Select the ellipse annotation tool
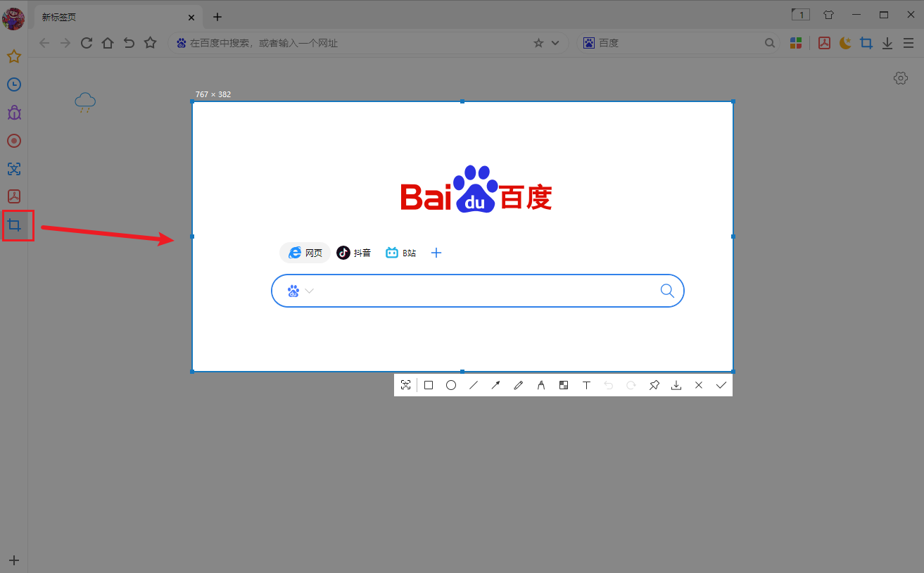This screenshot has width=924, height=573. click(x=451, y=385)
